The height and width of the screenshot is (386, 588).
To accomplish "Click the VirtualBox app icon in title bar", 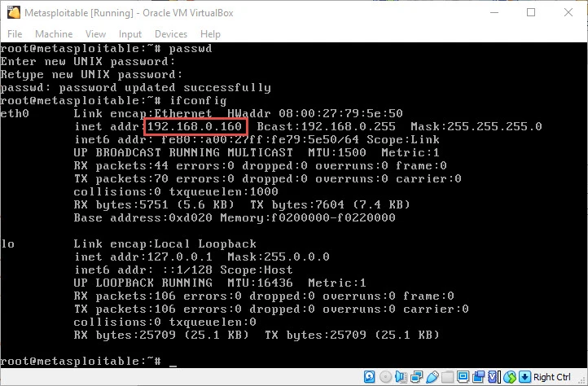I will (x=14, y=12).
